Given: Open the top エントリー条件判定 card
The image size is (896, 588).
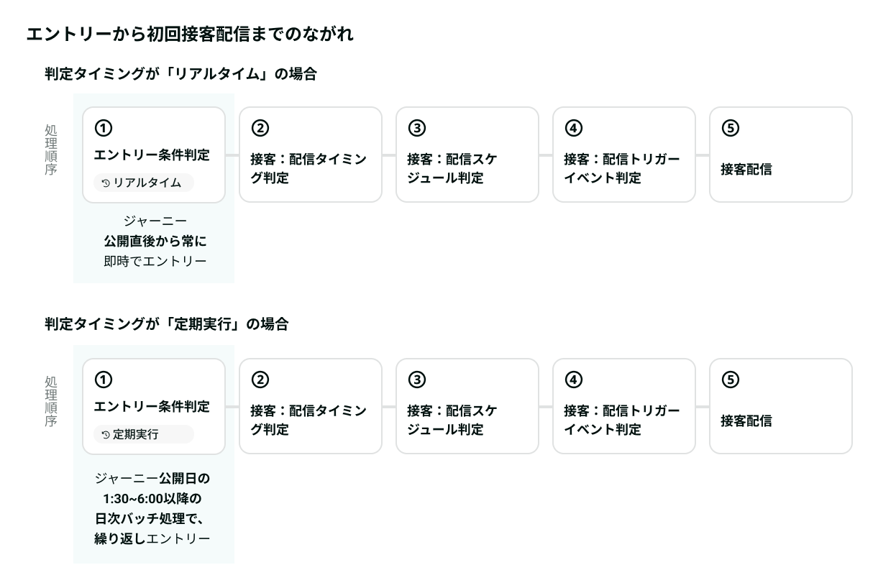Looking at the screenshot, I should pyautogui.click(x=154, y=155).
